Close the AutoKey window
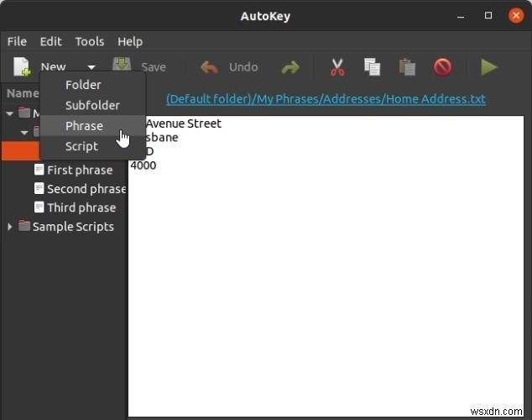 [516, 16]
